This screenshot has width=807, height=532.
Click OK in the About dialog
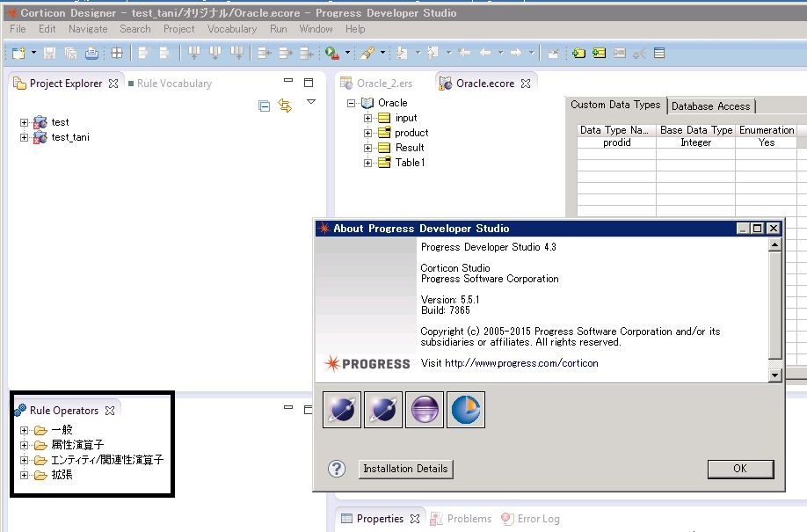pos(740,469)
